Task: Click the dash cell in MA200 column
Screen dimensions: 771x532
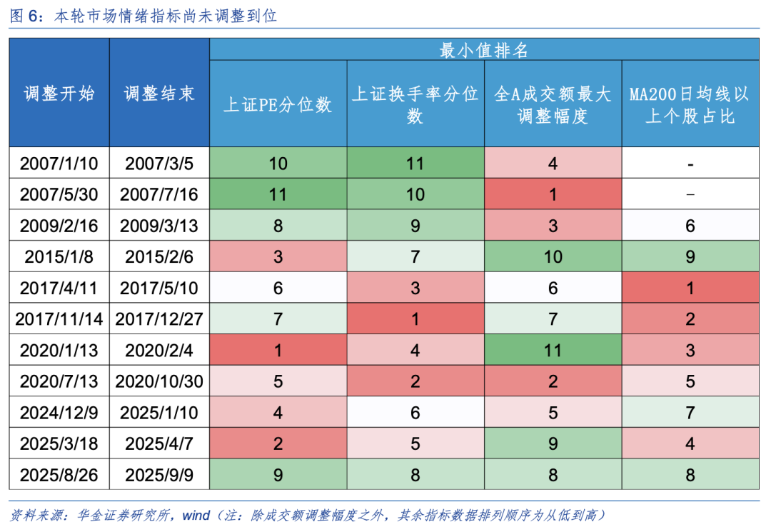Action: coord(690,163)
